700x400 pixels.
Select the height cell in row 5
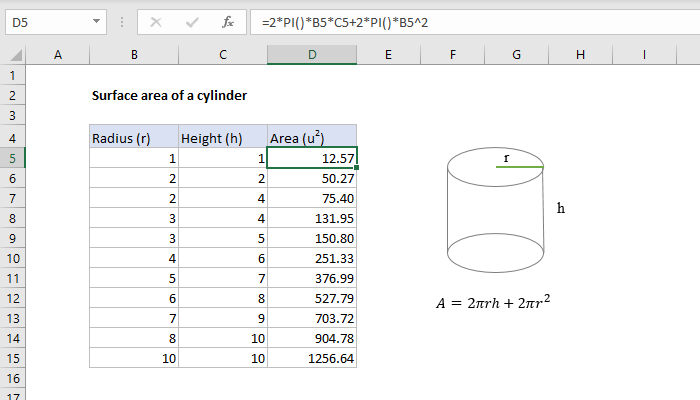223,158
